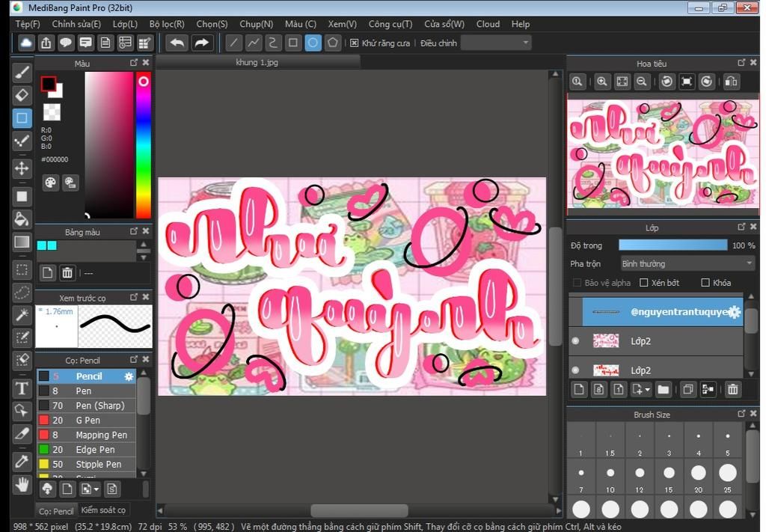Choose the straight line shape mode

[x=233, y=43]
